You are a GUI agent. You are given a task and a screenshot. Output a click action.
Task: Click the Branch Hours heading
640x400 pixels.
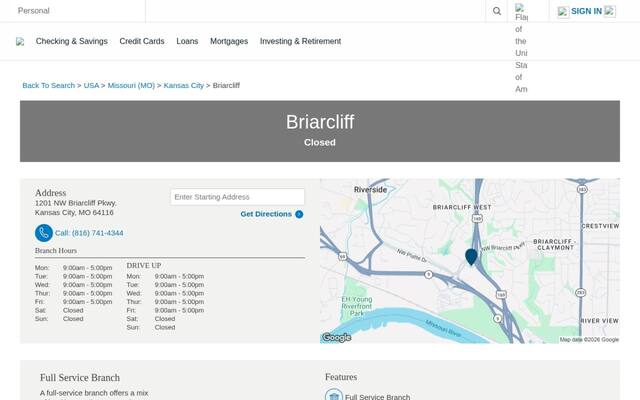click(56, 251)
